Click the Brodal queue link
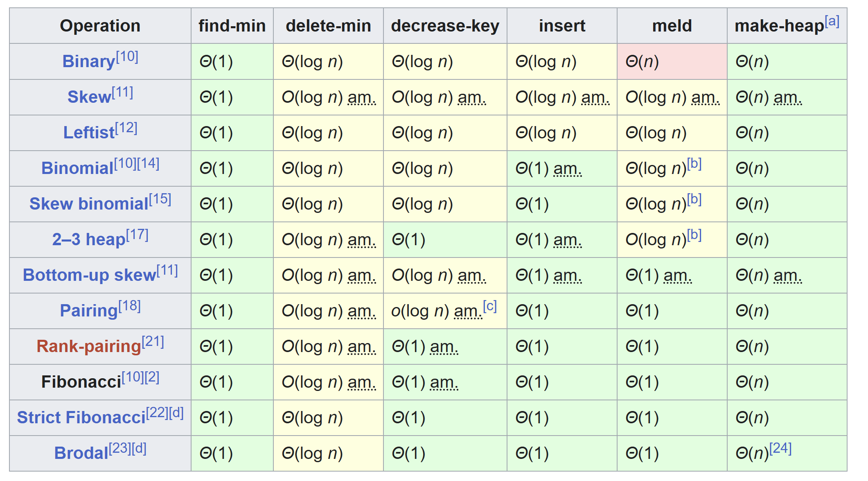This screenshot has width=868, height=481. point(81,454)
